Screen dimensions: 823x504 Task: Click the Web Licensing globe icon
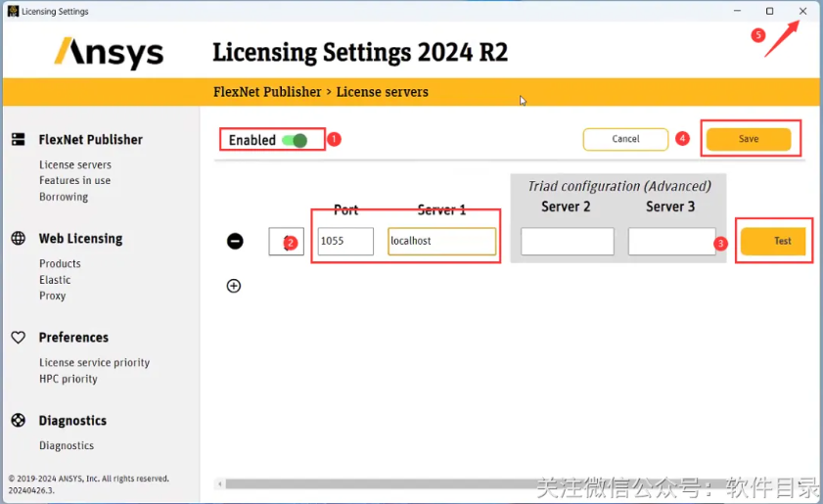pyautogui.click(x=18, y=239)
